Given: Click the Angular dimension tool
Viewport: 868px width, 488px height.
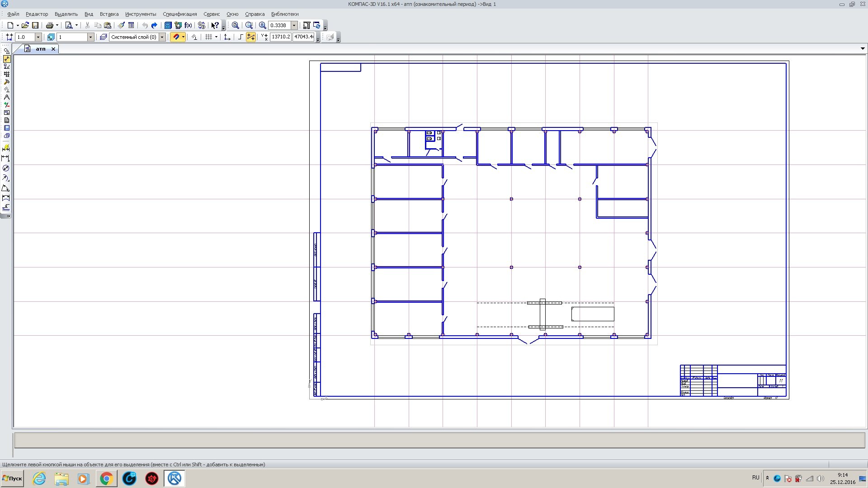Looking at the screenshot, I should (6, 188).
